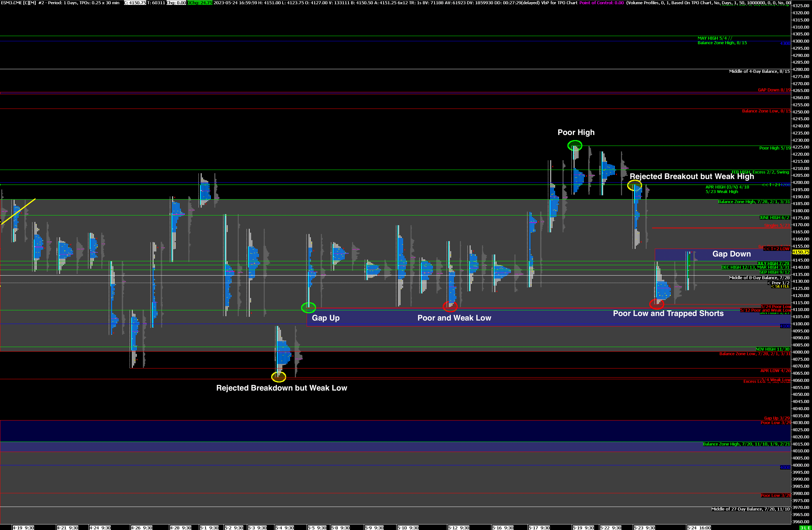Click the highlighted DChg 24.75 header value
The image size is (812, 530).
pyautogui.click(x=200, y=3)
